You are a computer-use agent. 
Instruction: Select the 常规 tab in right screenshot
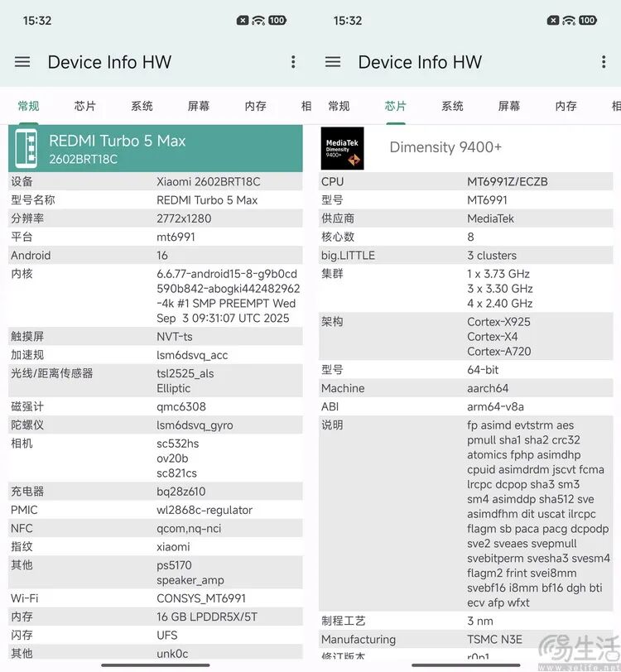pos(339,106)
